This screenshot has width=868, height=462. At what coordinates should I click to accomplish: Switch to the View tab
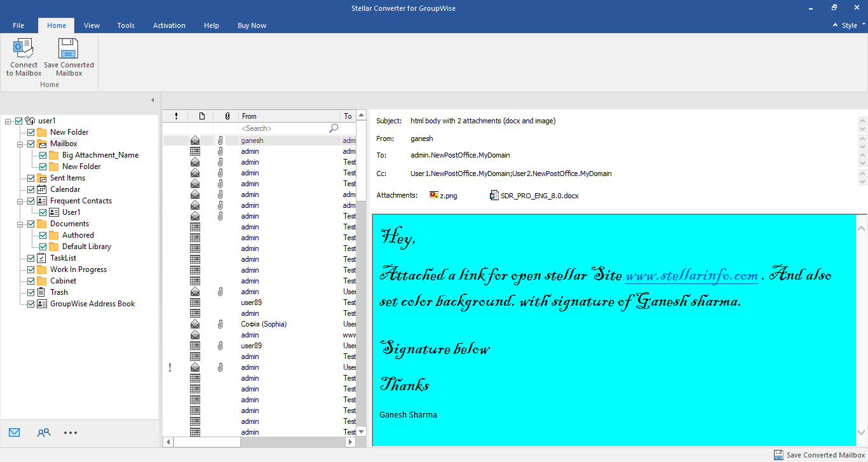92,25
